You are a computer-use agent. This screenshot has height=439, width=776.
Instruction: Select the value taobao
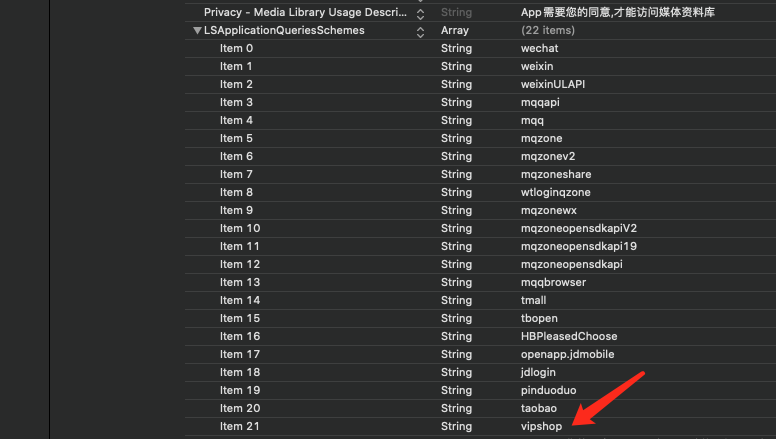click(x=538, y=408)
